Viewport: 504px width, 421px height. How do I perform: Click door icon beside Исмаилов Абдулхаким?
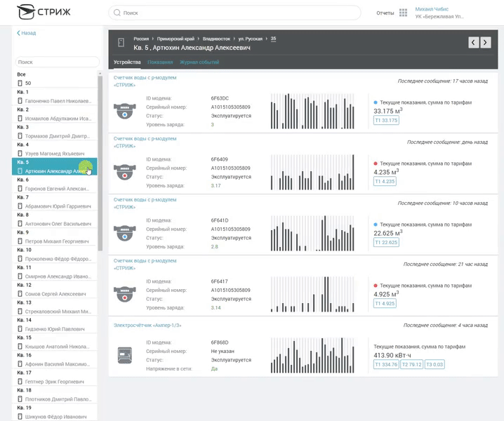point(20,119)
